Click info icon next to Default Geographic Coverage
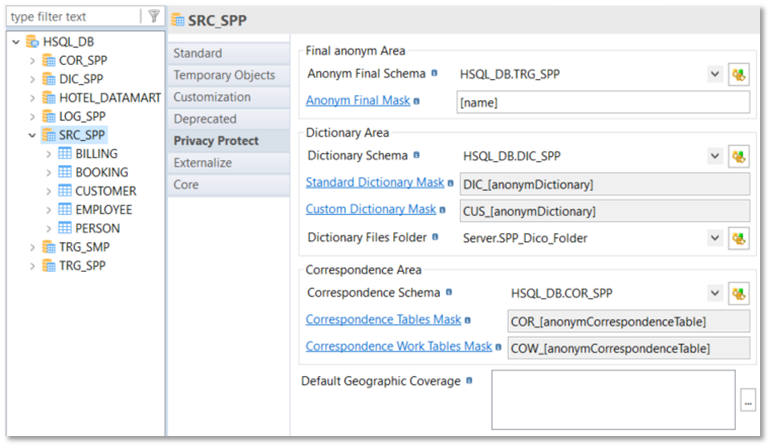The height and width of the screenshot is (447, 771). pyautogui.click(x=469, y=381)
